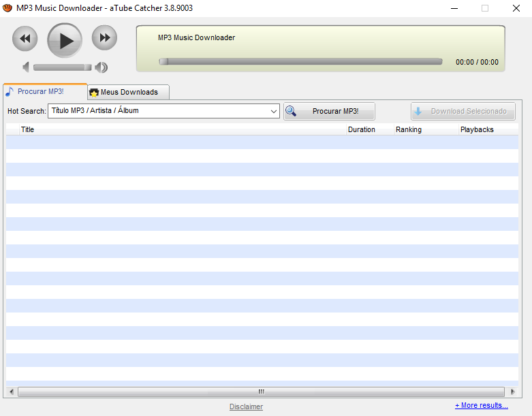
Task: Start playback with the Play button
Action: (x=65, y=40)
